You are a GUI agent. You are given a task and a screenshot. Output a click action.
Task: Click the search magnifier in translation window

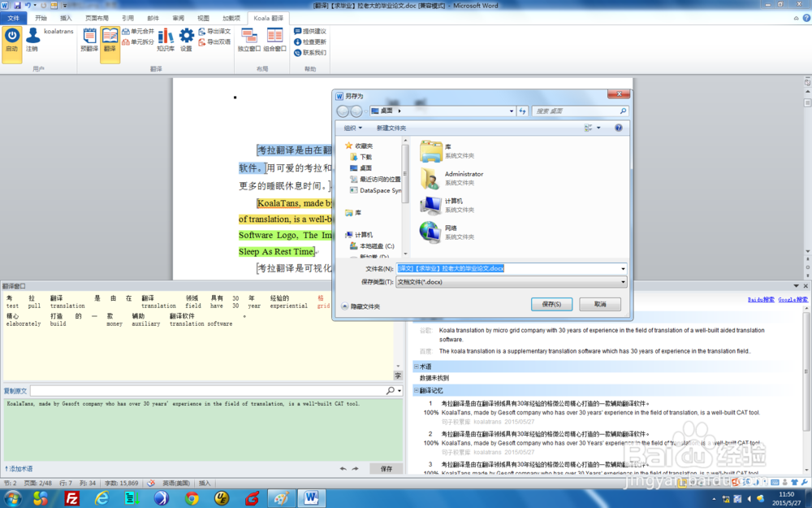pos(391,390)
